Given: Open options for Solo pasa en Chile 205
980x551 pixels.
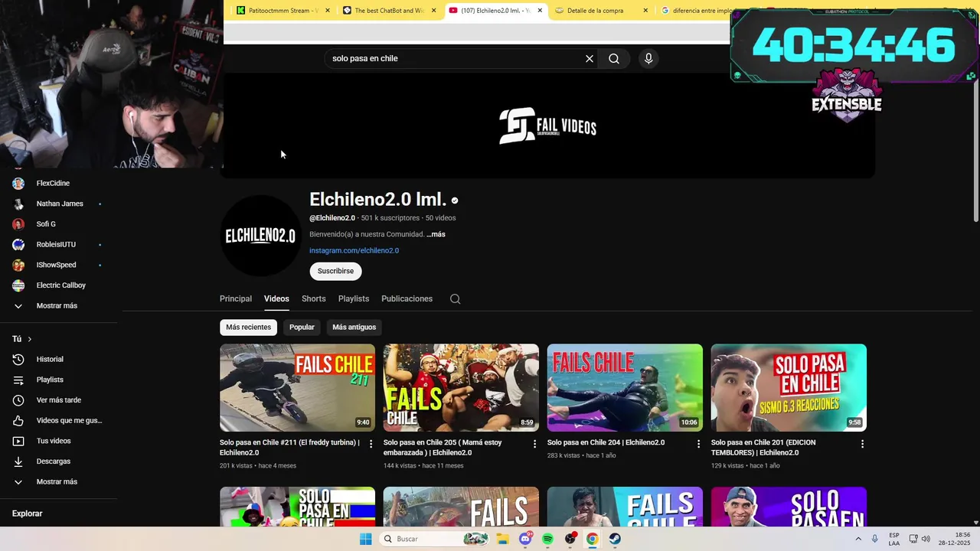Looking at the screenshot, I should coord(535,444).
